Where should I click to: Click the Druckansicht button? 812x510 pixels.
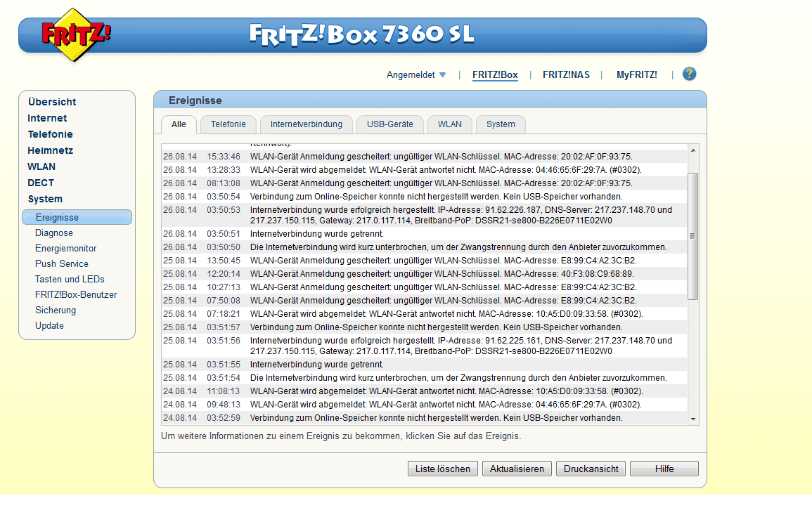click(591, 469)
